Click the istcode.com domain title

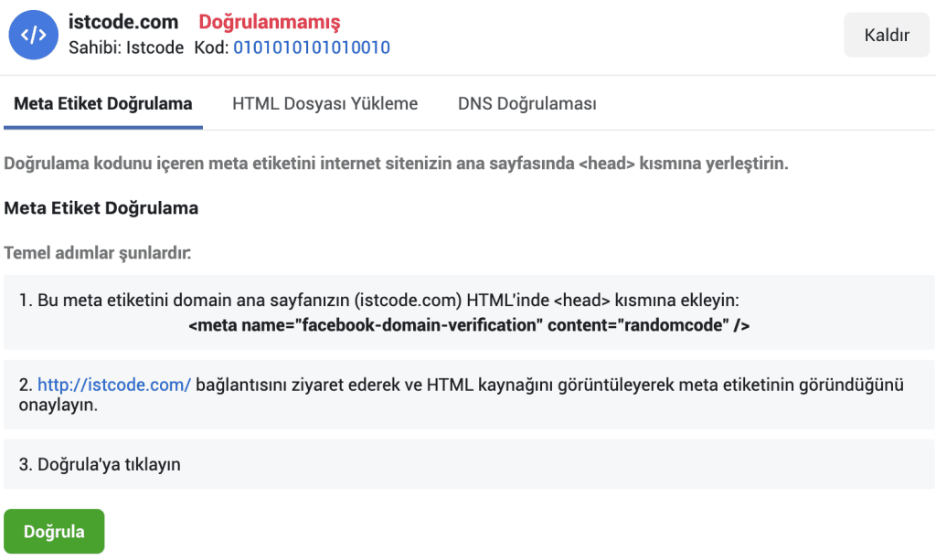click(123, 22)
